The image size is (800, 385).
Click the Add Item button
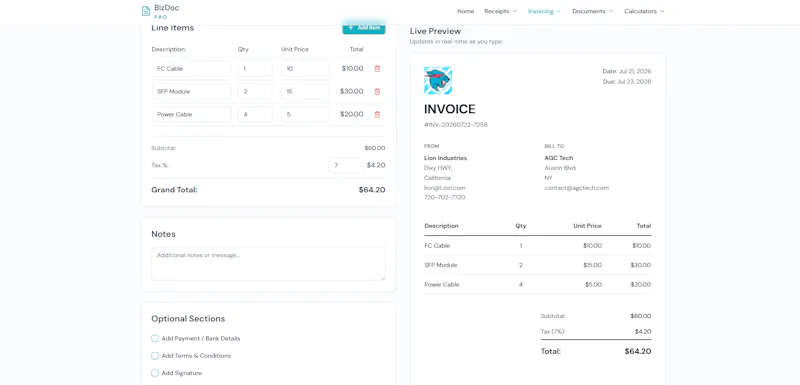pyautogui.click(x=364, y=28)
